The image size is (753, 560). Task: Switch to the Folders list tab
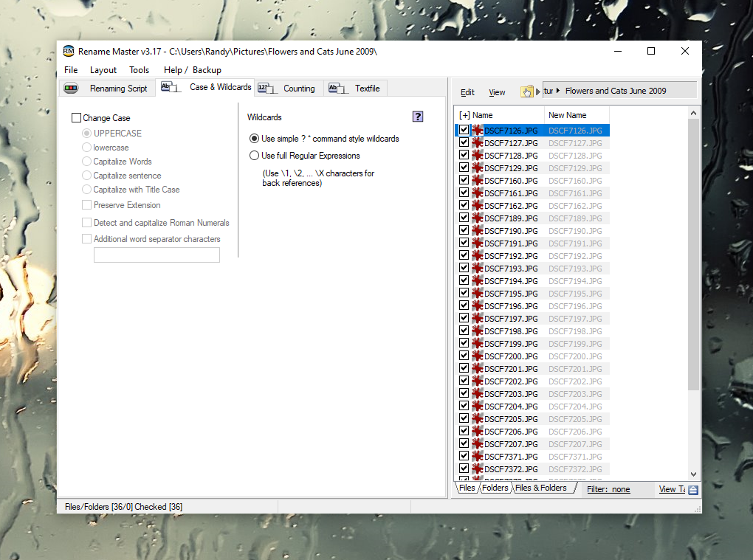tap(495, 488)
